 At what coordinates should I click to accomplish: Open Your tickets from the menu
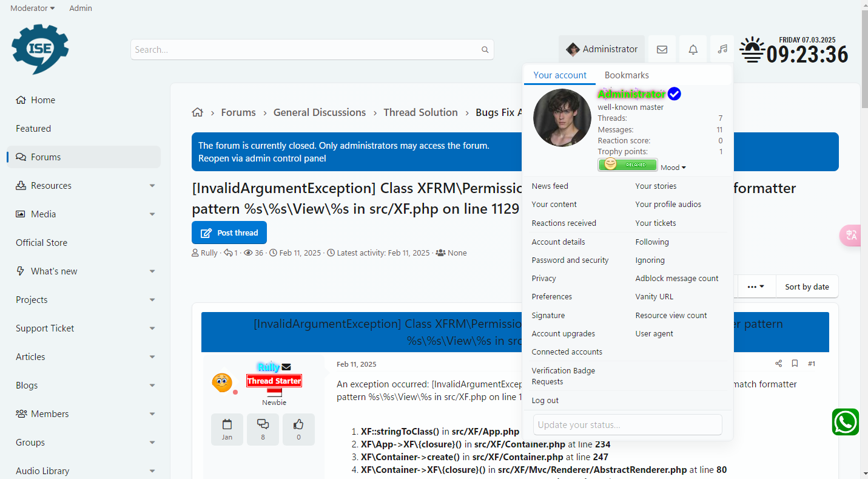pos(656,223)
